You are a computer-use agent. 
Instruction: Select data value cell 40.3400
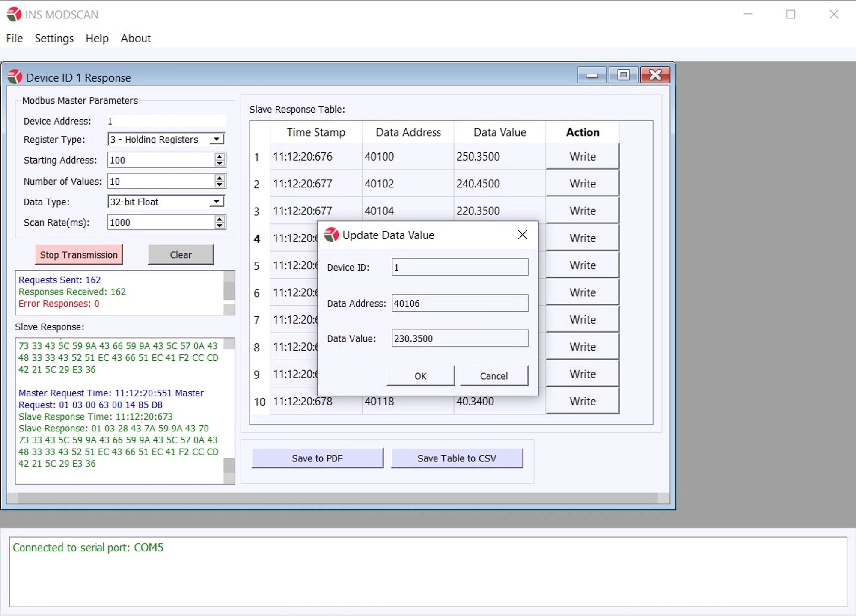pos(499,401)
